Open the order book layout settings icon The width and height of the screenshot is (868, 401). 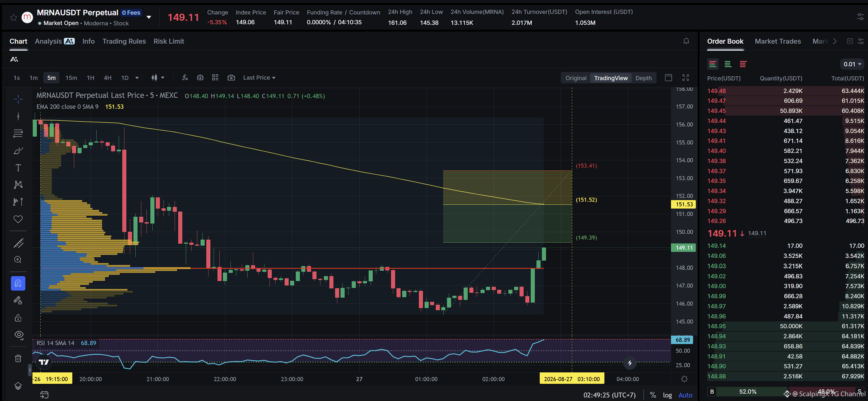[x=861, y=41]
